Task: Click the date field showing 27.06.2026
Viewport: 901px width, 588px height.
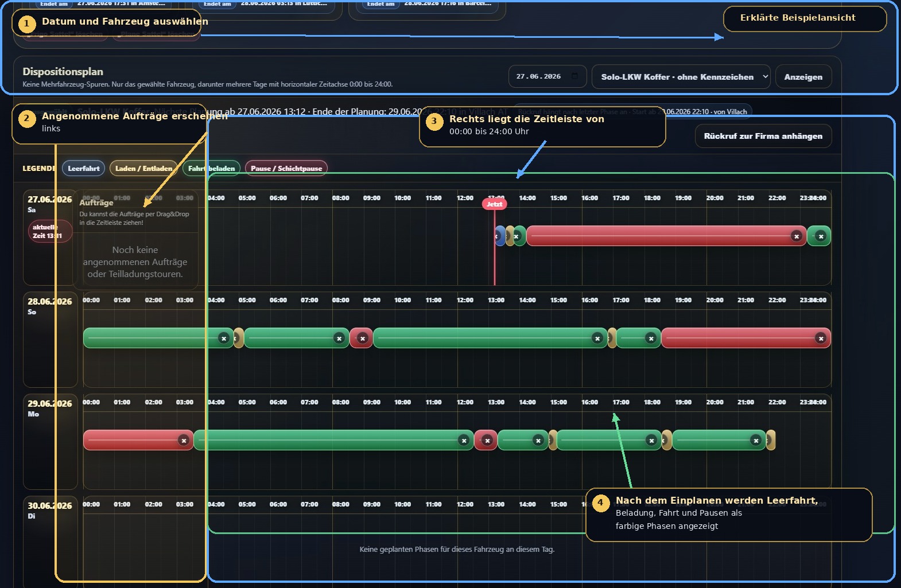Action: [x=547, y=76]
